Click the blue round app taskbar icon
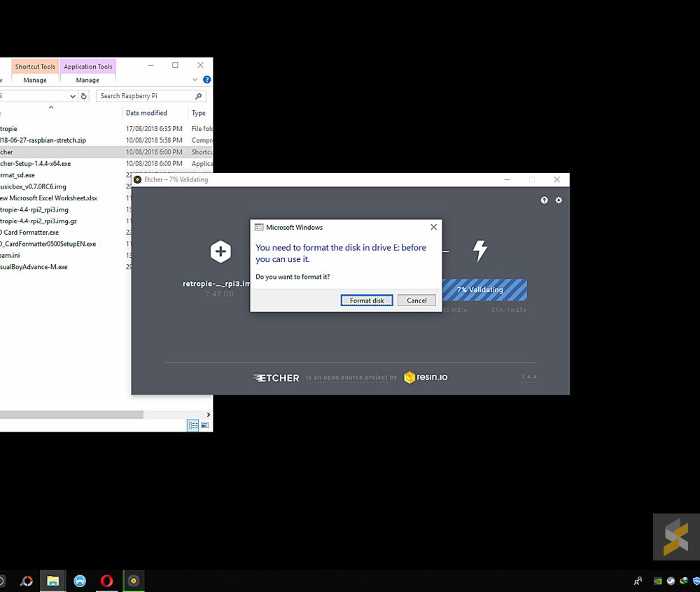Screen dimensions: 700x592 80,581
